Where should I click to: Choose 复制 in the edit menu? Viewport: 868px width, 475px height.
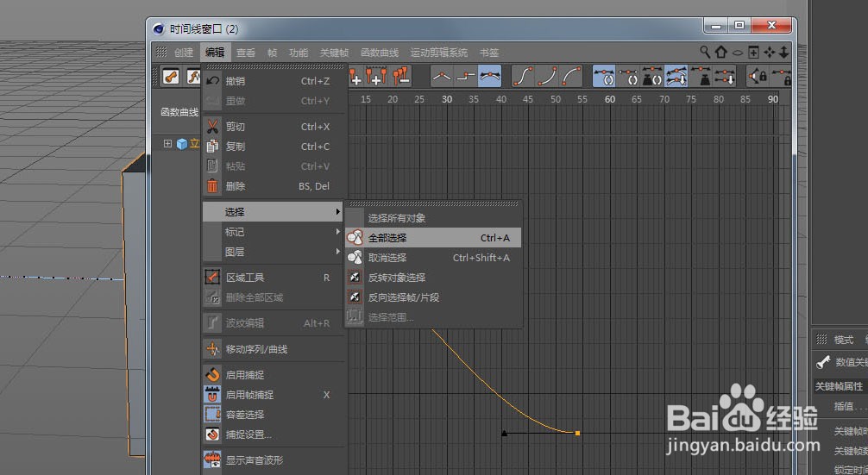click(x=274, y=147)
